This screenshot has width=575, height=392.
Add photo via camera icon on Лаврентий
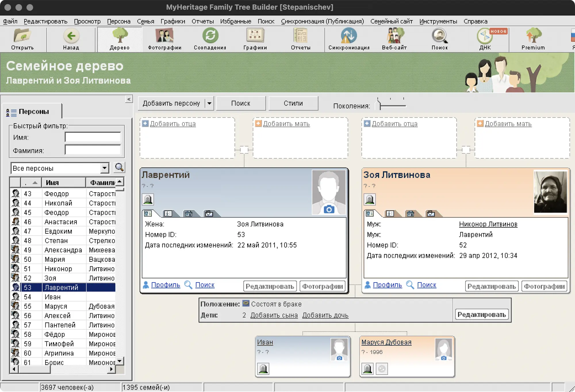[x=329, y=209]
